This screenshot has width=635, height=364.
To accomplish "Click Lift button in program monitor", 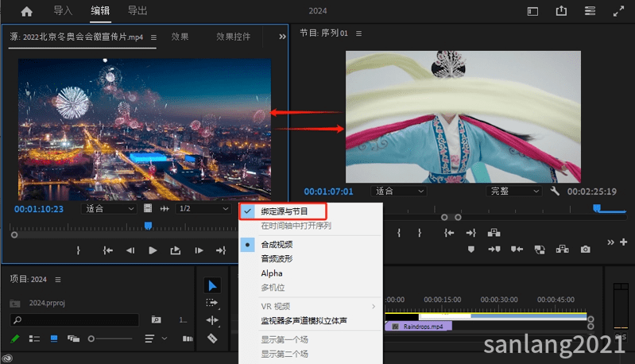I will [x=494, y=233].
